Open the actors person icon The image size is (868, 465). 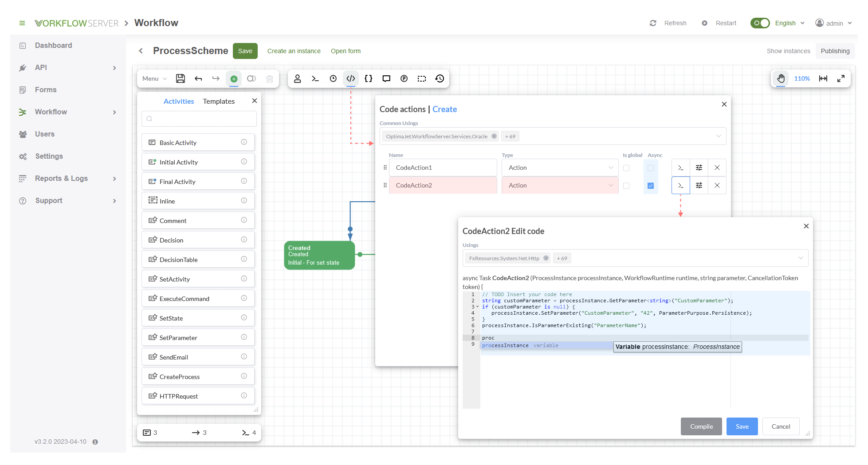pyautogui.click(x=298, y=78)
